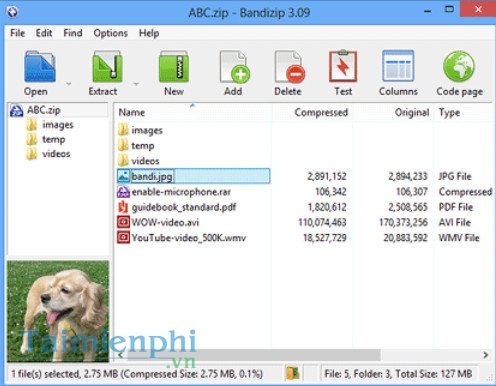This screenshot has width=496, height=386.
Task: Open the Find menu
Action: [x=73, y=33]
